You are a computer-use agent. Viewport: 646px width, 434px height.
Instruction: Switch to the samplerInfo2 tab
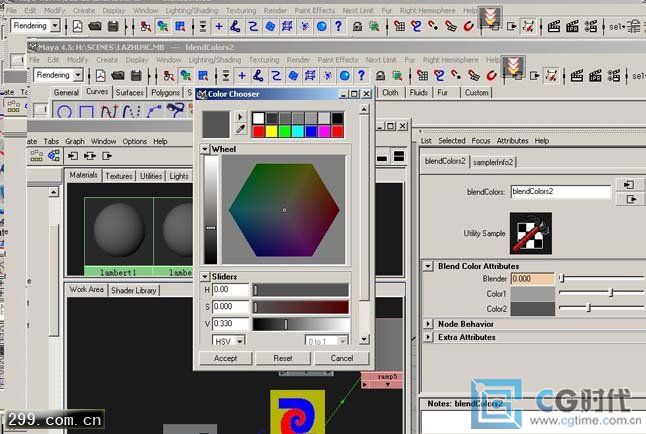pos(493,162)
